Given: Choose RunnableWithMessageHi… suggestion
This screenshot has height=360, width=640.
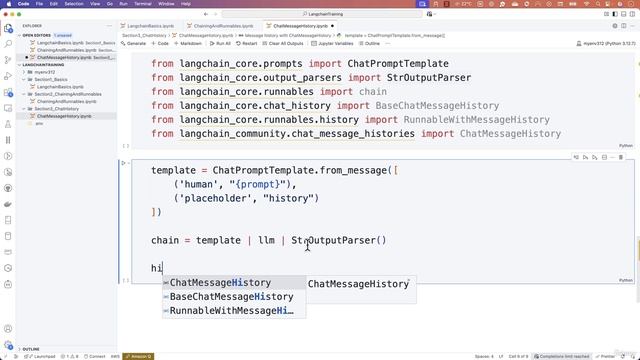Looking at the screenshot, I should click(x=234, y=311).
